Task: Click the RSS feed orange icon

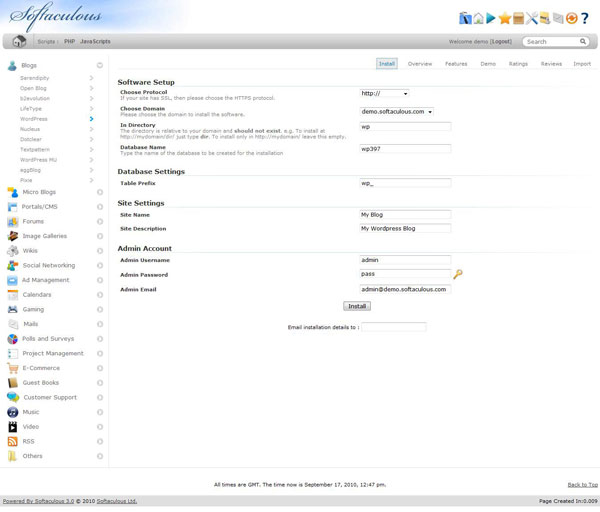Action: 12,442
